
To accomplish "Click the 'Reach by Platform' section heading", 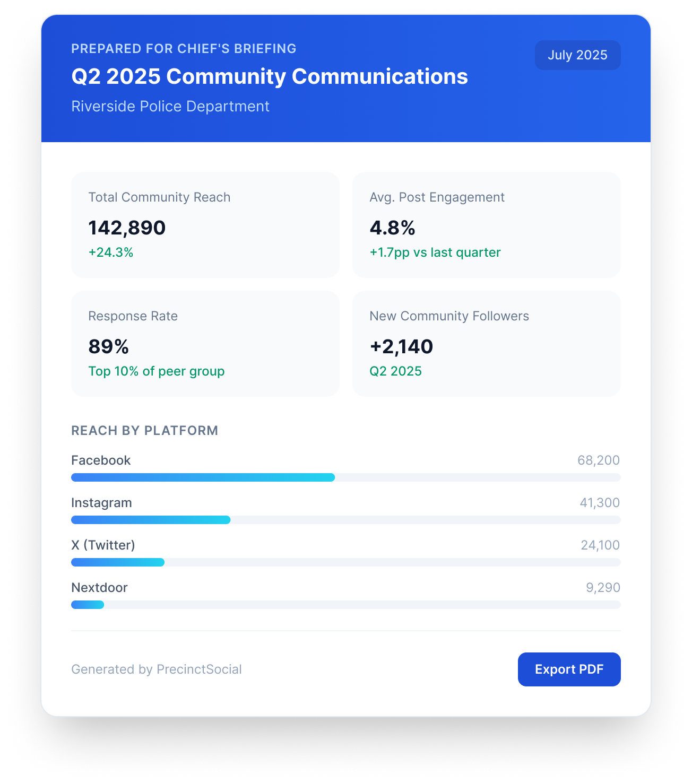I will (145, 430).
